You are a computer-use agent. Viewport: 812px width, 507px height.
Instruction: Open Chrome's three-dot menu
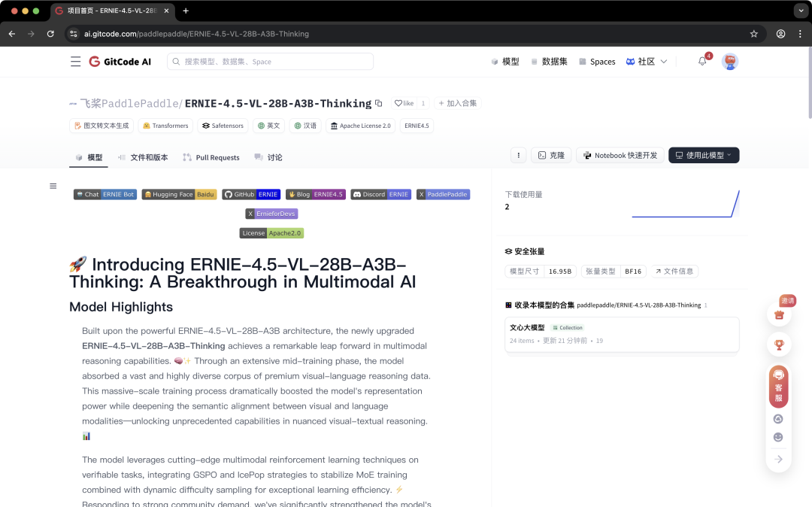800,34
